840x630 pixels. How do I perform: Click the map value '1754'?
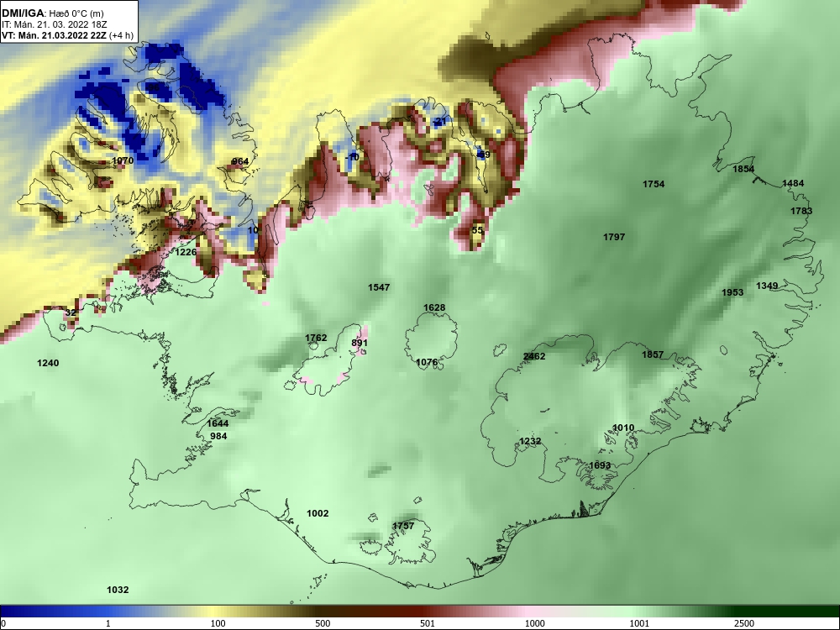coord(654,184)
